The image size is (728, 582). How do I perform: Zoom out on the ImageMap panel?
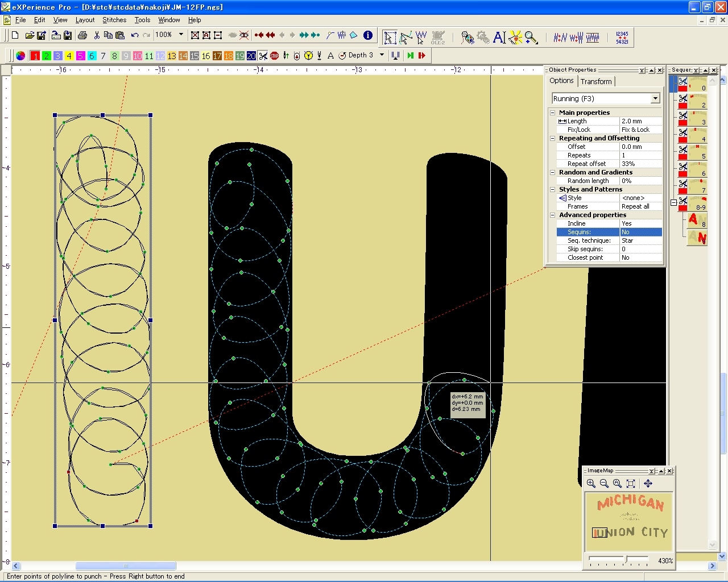click(x=604, y=483)
